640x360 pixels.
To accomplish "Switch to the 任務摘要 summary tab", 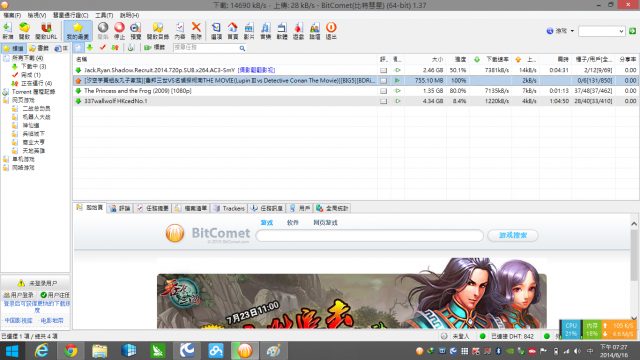I will (x=153, y=208).
